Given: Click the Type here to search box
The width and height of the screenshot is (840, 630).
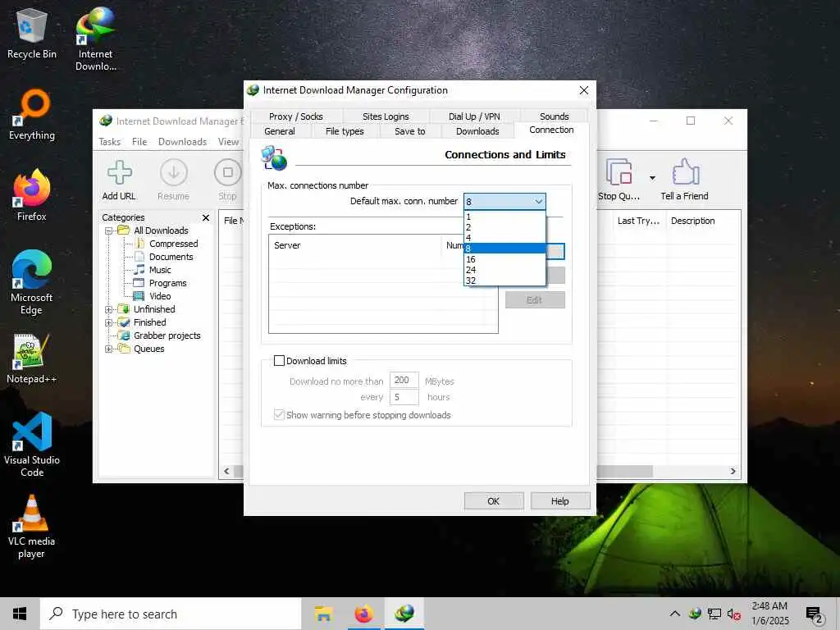Looking at the screenshot, I should click(x=171, y=614).
